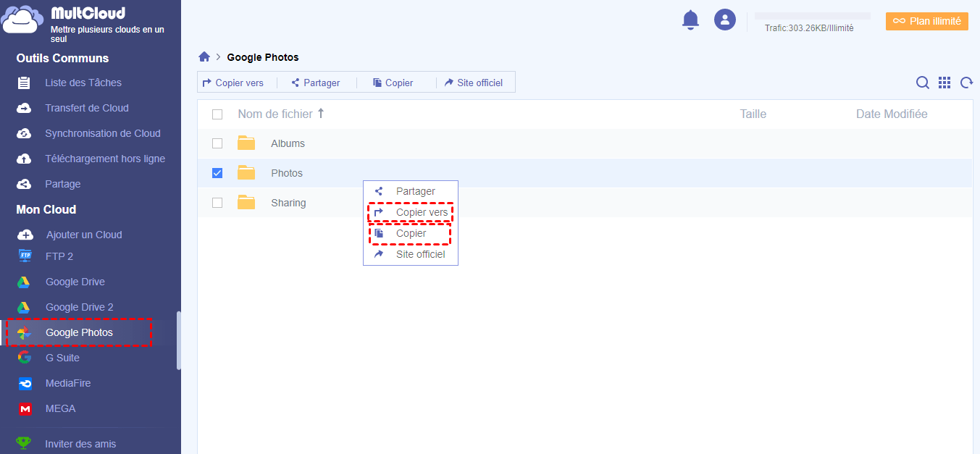This screenshot has height=454, width=980.
Task: Click the Plan illimité button
Action: [x=927, y=21]
